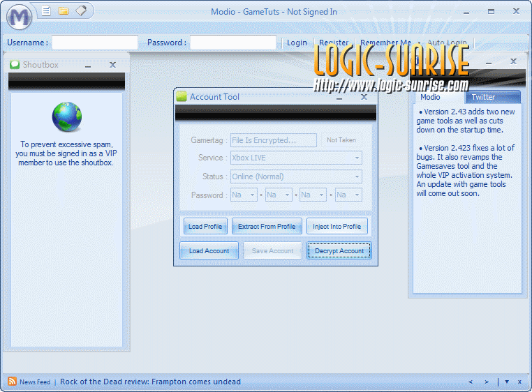This screenshot has height=392, width=532.
Task: Click Load Account button
Action: [x=209, y=250]
